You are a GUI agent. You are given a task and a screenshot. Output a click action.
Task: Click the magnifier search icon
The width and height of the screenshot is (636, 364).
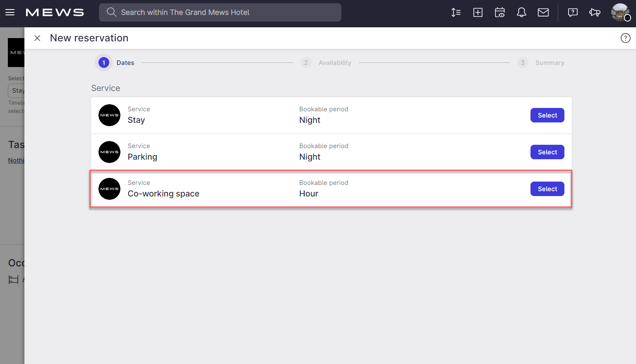(111, 12)
